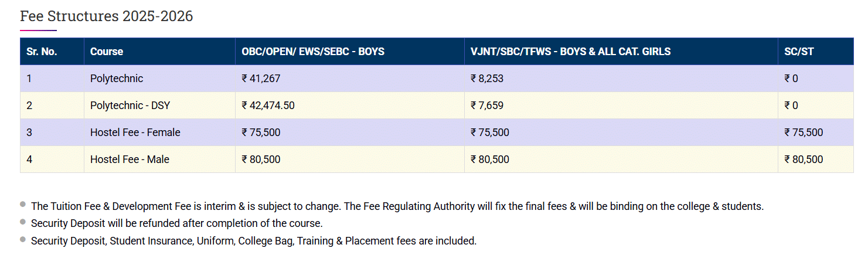The image size is (868, 258).
Task: Click the OBC/OPEN/EWS/SEBC - BOYS header
Action: [x=313, y=52]
